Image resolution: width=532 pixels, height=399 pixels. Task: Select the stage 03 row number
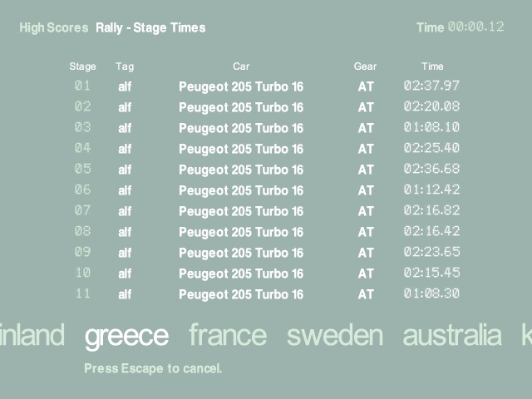[x=82, y=128]
